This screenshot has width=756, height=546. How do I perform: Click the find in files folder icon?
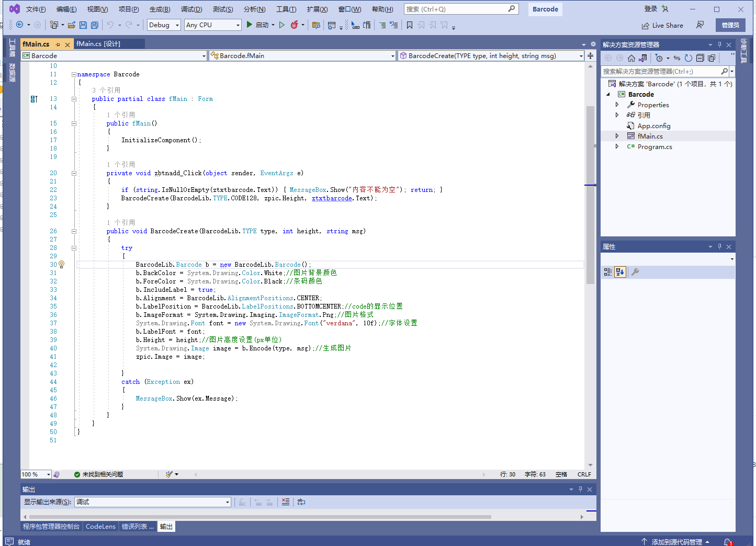(316, 25)
